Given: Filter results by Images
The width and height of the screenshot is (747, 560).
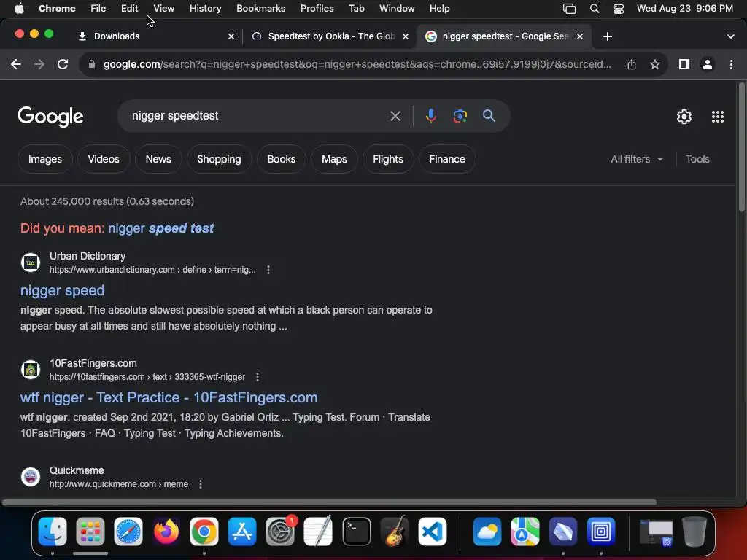Looking at the screenshot, I should [44, 159].
